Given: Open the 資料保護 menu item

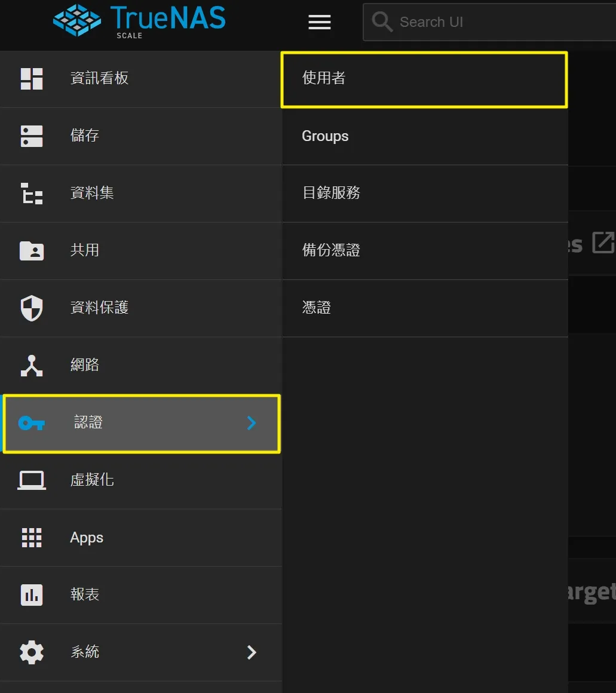Looking at the screenshot, I should point(141,308).
